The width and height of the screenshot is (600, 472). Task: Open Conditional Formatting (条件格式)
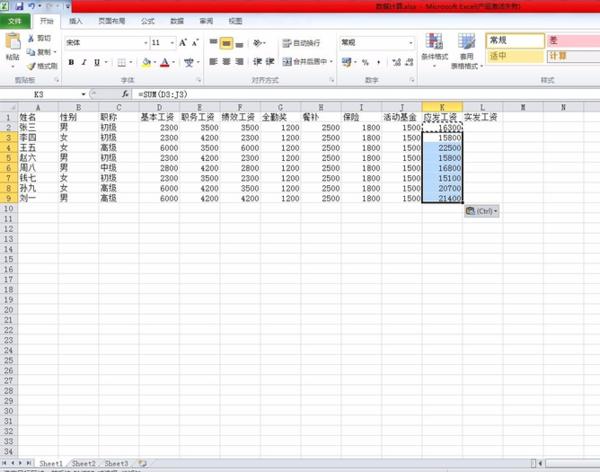coord(435,48)
